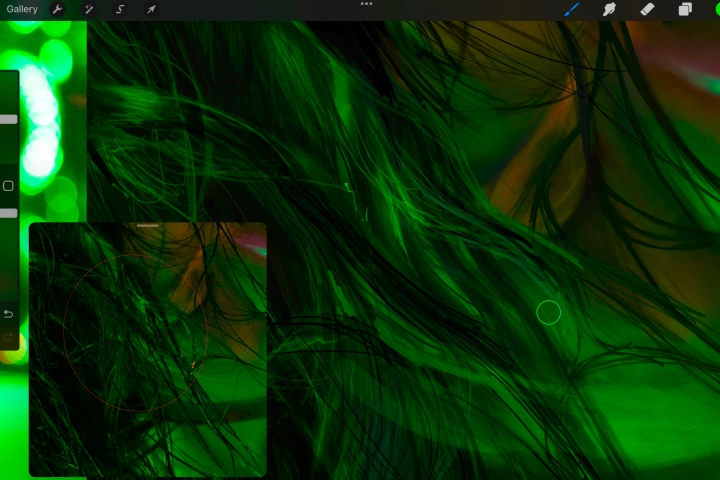Open the green active color swatch
The height and width of the screenshot is (480, 720).
(717, 9)
